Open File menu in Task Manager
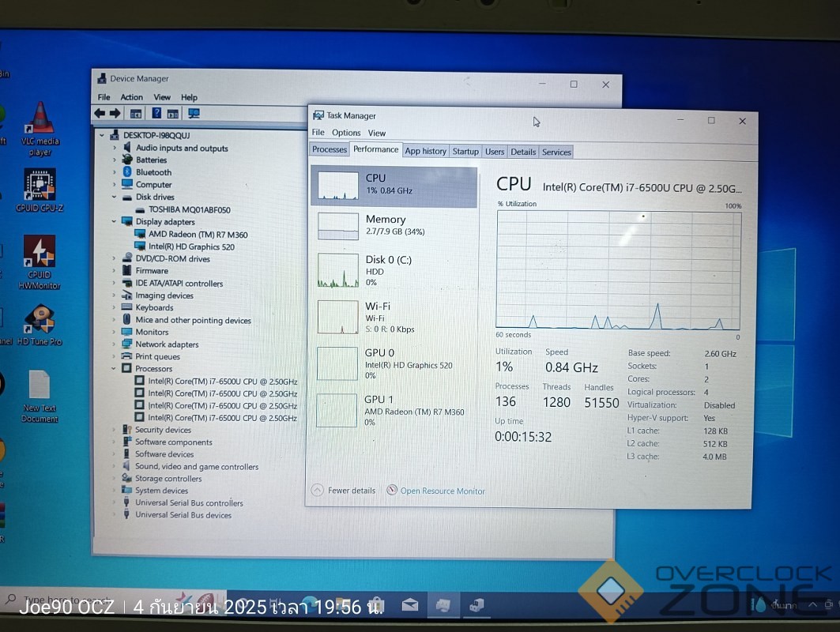Image resolution: width=840 pixels, height=632 pixels. point(318,132)
